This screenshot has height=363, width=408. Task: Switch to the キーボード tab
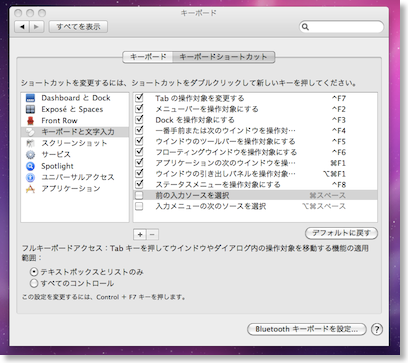(148, 57)
